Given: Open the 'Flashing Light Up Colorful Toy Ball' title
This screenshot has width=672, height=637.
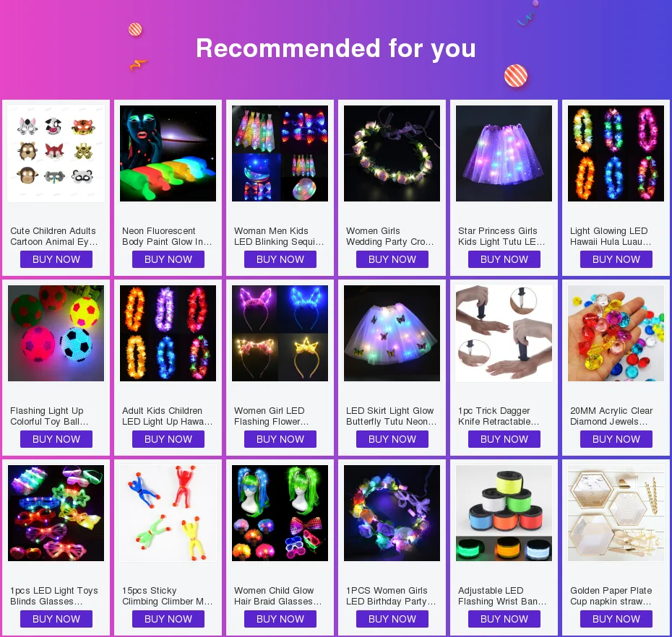Looking at the screenshot, I should point(49,416).
